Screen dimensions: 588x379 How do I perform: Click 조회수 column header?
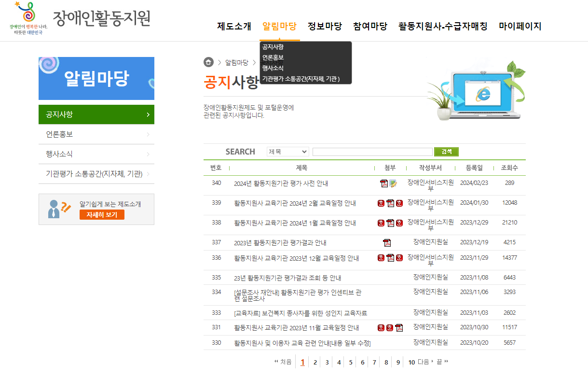click(509, 168)
